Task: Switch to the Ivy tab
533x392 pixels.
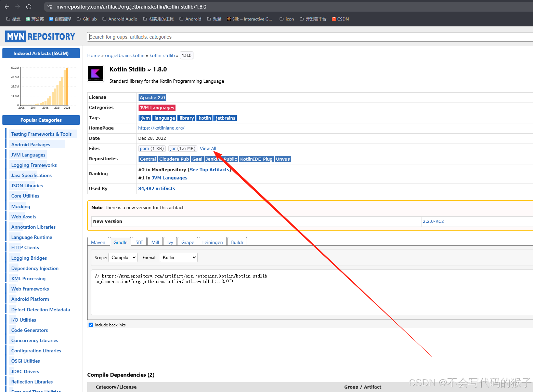Action: point(170,242)
